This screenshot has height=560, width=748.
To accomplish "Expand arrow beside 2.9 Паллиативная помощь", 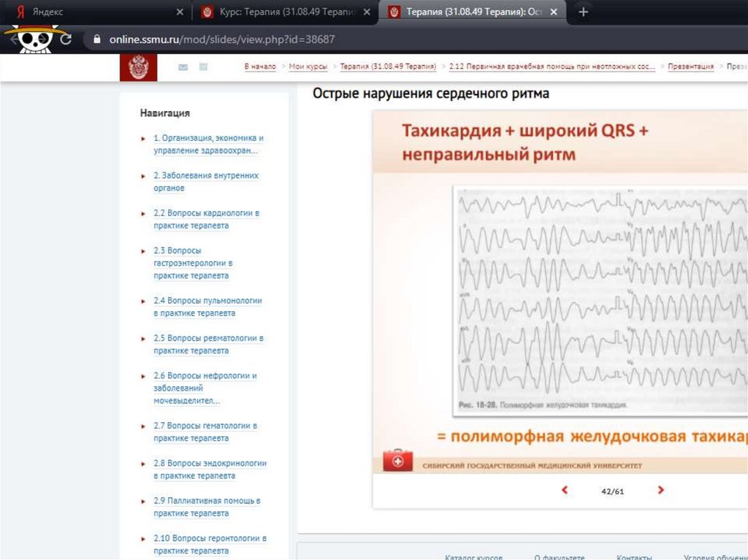I will (143, 502).
